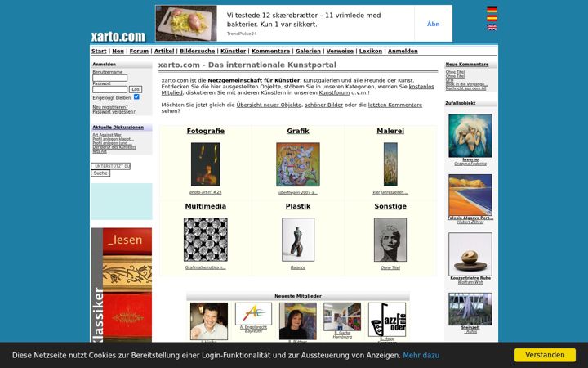The width and height of the screenshot is (588, 368).
Task: Open the Falesia Algarve painting thumbnail
Action: [470, 195]
